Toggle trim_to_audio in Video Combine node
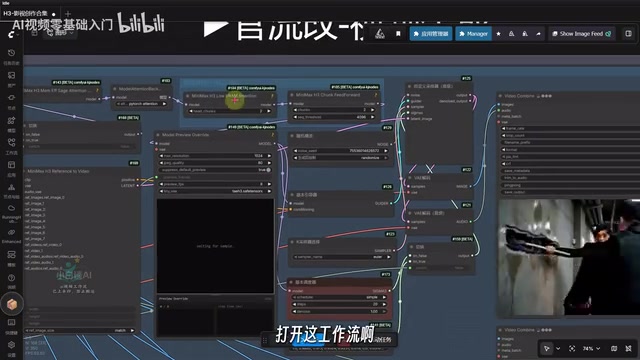640x360 pixels. point(570,178)
